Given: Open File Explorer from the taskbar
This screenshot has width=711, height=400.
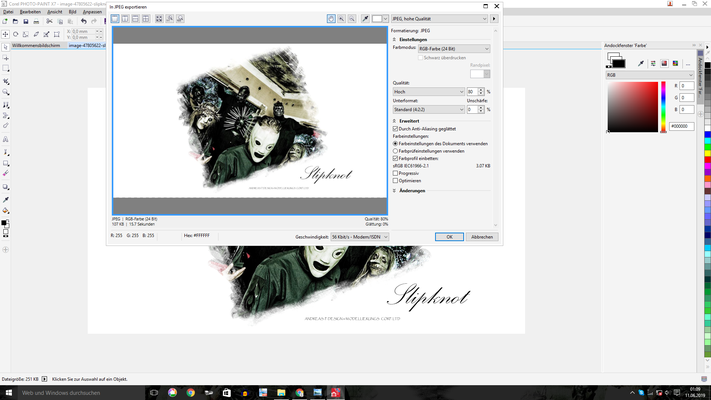Looking at the screenshot, I should (281, 393).
